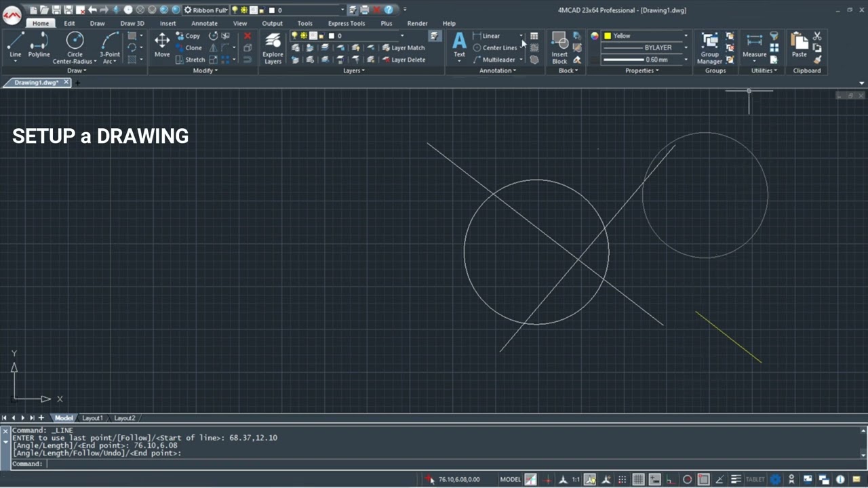Click the 1:1 annotation scale
The width and height of the screenshot is (868, 488).
[x=576, y=479]
